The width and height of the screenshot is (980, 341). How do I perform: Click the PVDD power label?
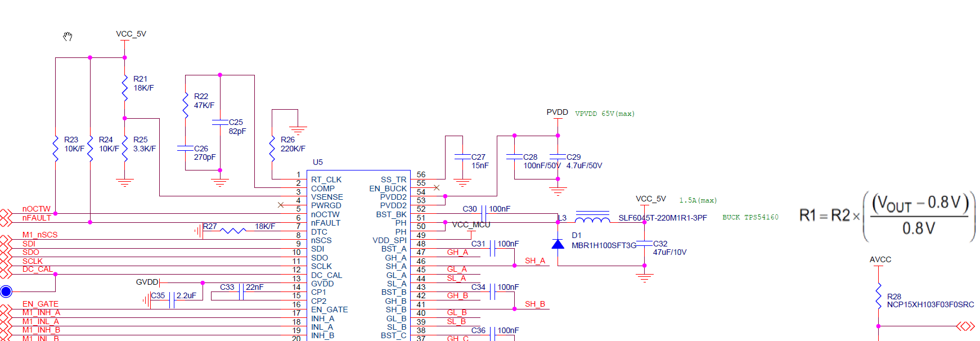point(558,112)
